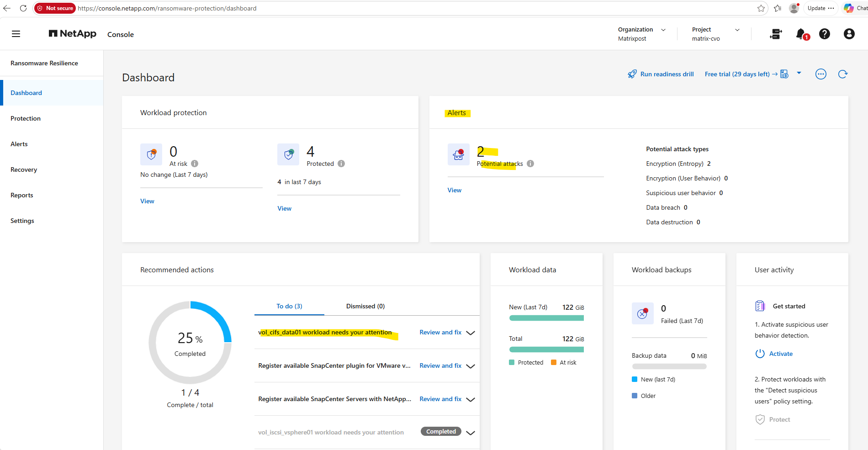Image resolution: width=868 pixels, height=450 pixels.
Task: Click the rocket readiness drill icon
Action: pyautogui.click(x=632, y=74)
